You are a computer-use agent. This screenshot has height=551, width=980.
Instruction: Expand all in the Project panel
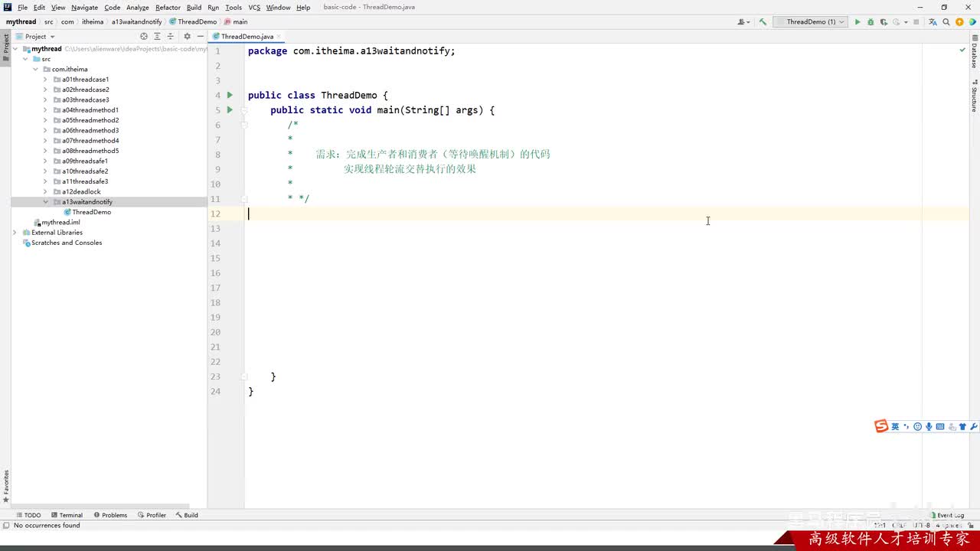point(157,37)
